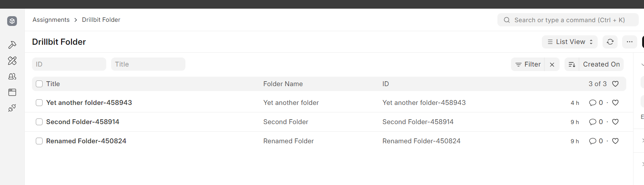Click the hammer icon in the sidebar
The image size is (644, 185).
tap(12, 45)
